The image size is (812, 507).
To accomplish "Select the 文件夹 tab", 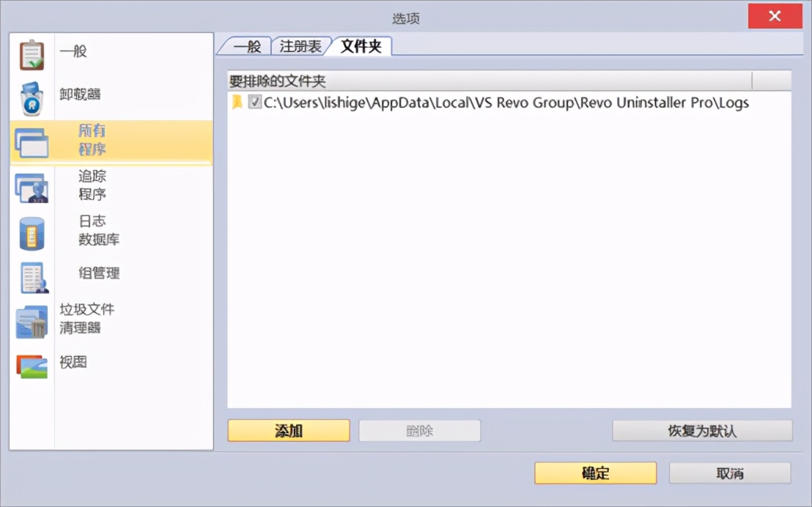I will (x=361, y=46).
